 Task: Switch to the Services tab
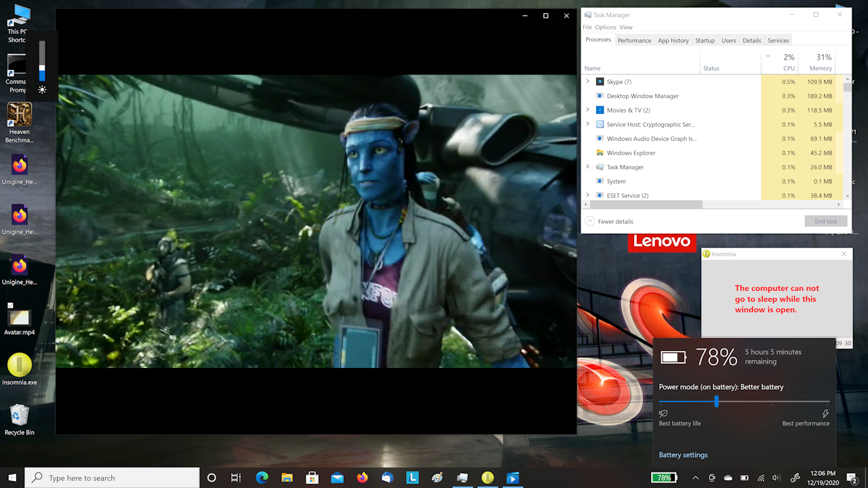(778, 41)
